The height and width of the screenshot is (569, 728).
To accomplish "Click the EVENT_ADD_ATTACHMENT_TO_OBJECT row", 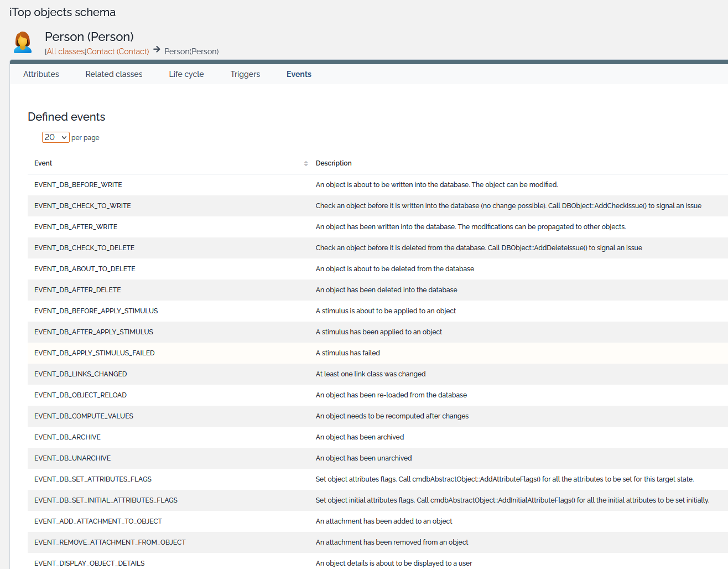I will (98, 521).
